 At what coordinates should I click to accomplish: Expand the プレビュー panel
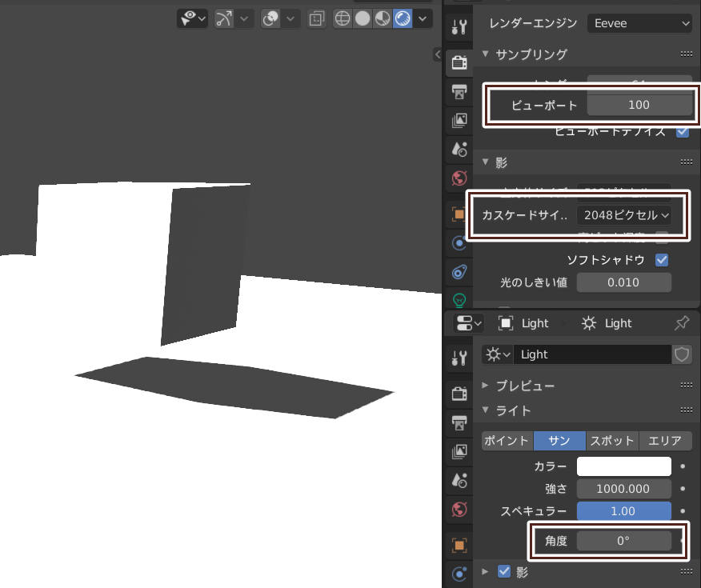point(485,385)
